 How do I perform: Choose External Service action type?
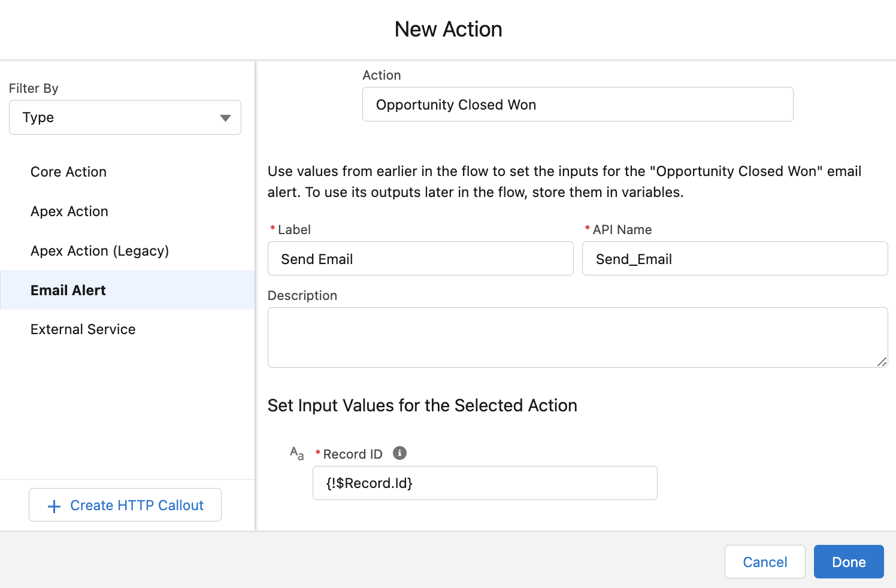click(x=83, y=329)
